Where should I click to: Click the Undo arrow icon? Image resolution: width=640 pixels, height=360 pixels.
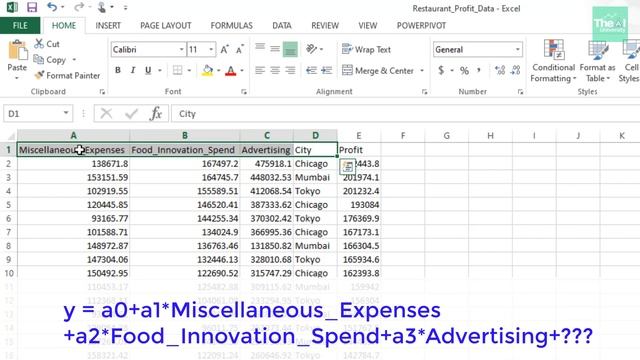[52, 7]
